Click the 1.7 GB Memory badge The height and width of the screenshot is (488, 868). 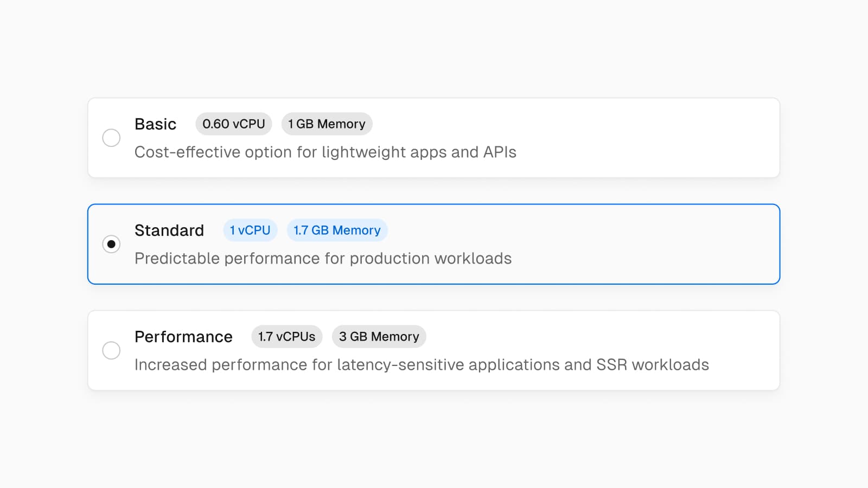pos(337,230)
